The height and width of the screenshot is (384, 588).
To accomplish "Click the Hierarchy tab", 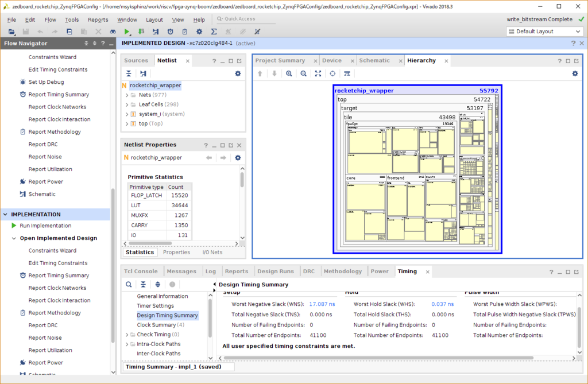I will click(x=421, y=60).
